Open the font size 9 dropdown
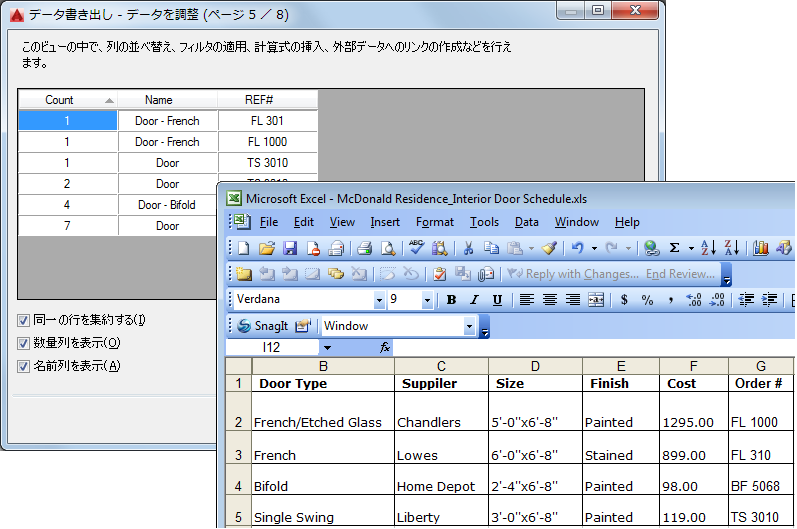797x529 pixels. (x=427, y=300)
